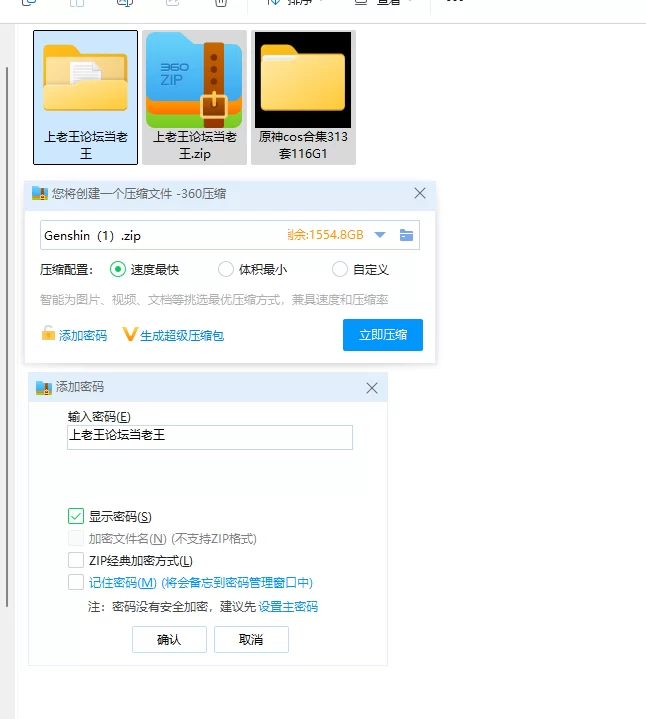
Task: Select 速度最快 compression option
Action: (118, 269)
